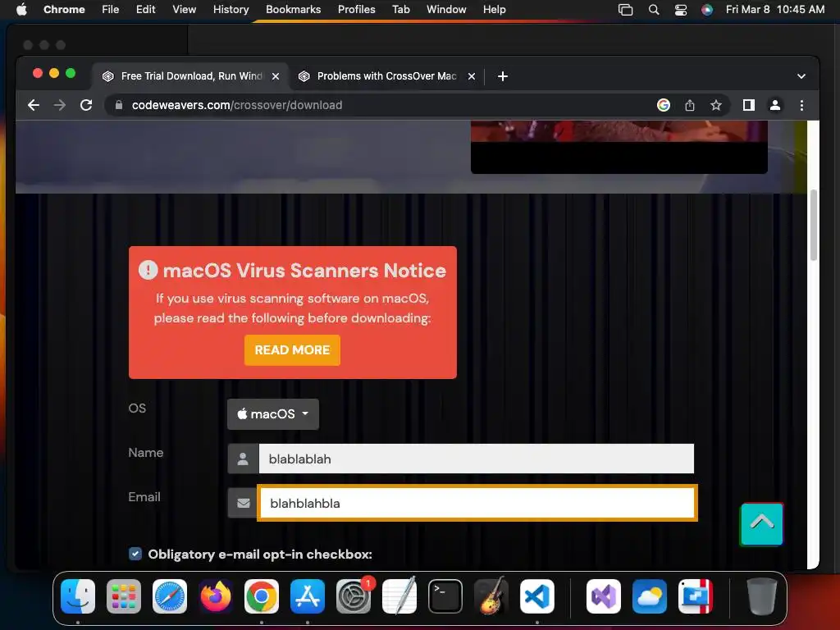Toggle the Chrome side panel icon
The image size is (840, 630).
pos(748,105)
